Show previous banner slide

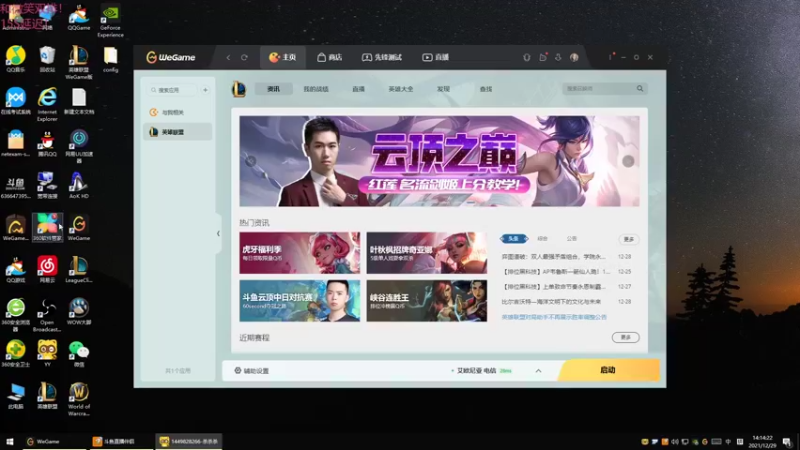coord(251,161)
